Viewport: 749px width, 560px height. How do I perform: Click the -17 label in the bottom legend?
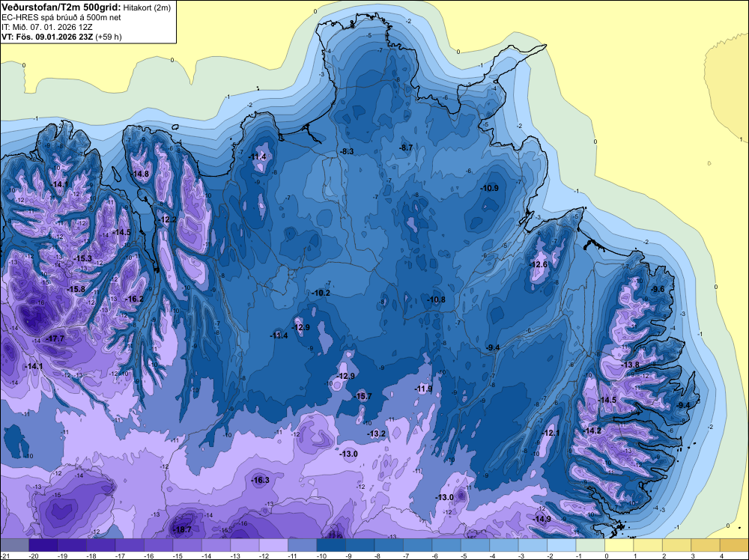point(119,556)
